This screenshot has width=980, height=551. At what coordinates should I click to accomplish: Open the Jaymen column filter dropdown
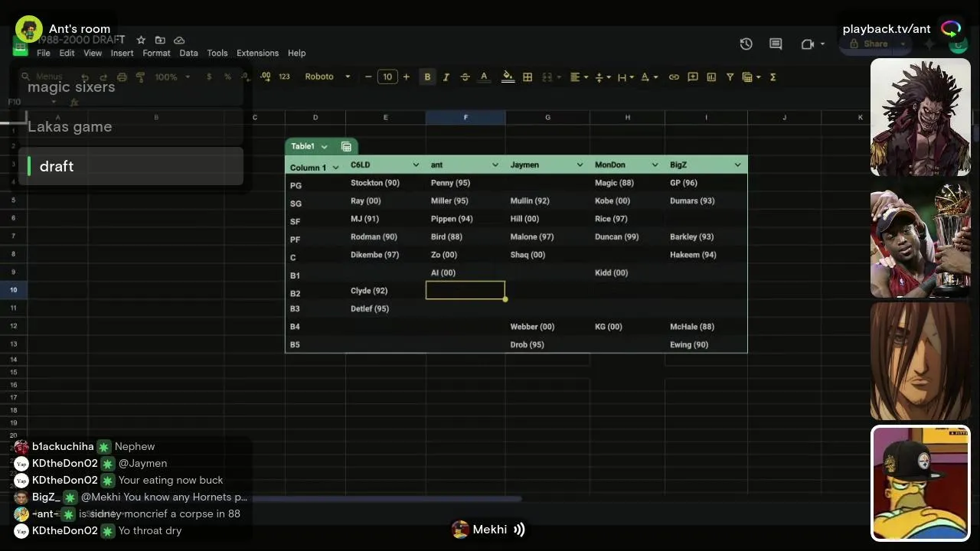[580, 165]
